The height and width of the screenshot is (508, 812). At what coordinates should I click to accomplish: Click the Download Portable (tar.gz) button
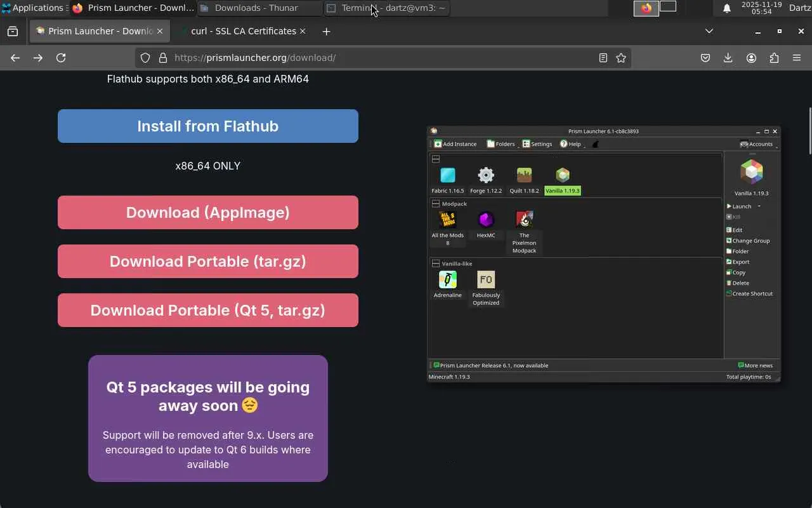208,261
